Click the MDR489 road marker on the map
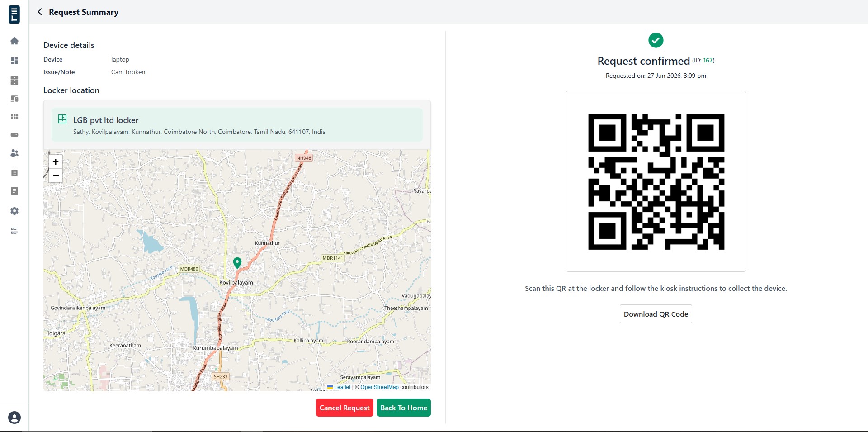868x432 pixels. pyautogui.click(x=189, y=269)
